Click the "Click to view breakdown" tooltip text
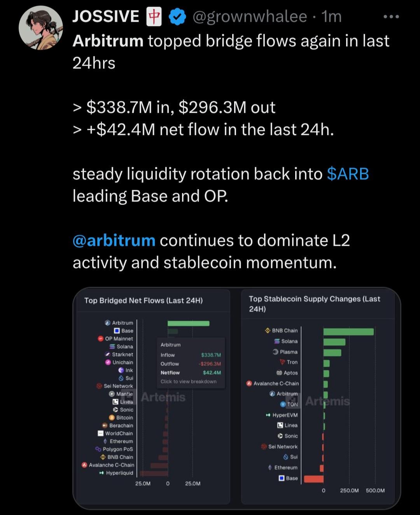 coord(189,382)
